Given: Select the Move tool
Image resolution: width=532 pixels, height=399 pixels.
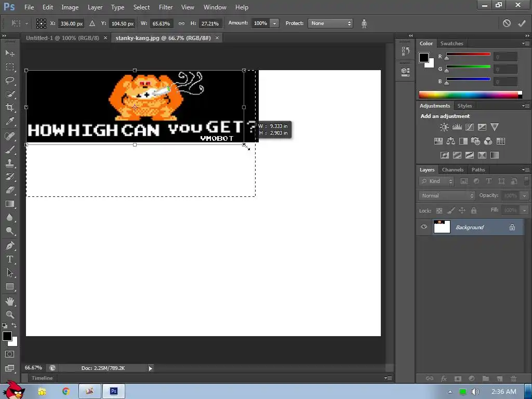Looking at the screenshot, I should (x=9, y=54).
